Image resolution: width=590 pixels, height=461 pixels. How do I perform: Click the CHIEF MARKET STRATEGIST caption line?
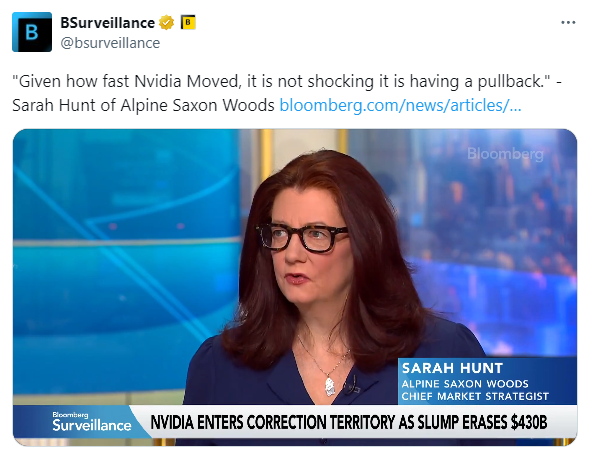coord(475,396)
